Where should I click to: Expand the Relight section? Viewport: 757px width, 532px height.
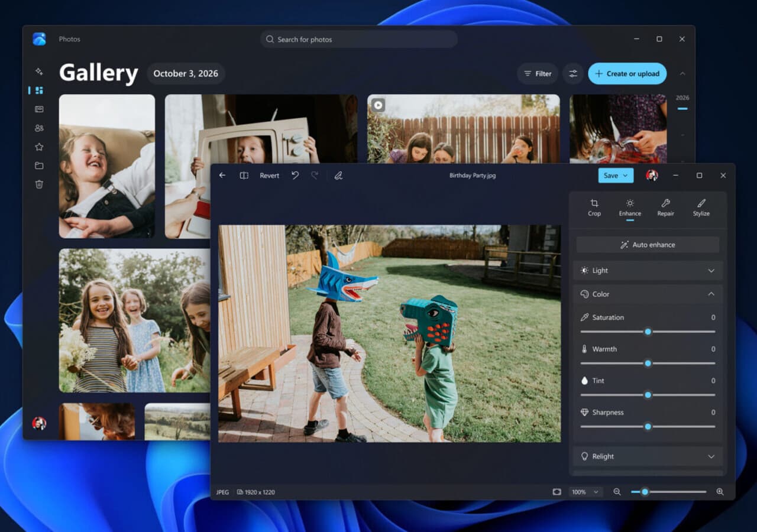click(648, 456)
